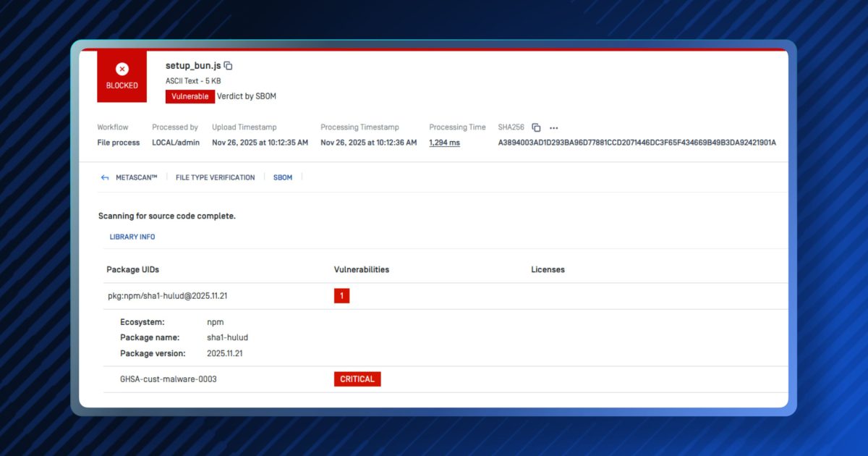Copy the SHA256 hash value
Screen dimensions: 868x456
(536, 127)
